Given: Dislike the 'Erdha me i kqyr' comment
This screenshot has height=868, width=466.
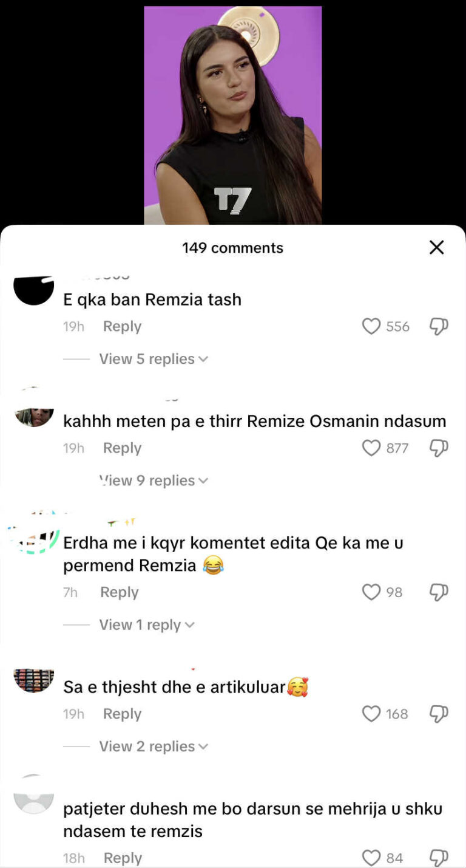Looking at the screenshot, I should coord(439,592).
